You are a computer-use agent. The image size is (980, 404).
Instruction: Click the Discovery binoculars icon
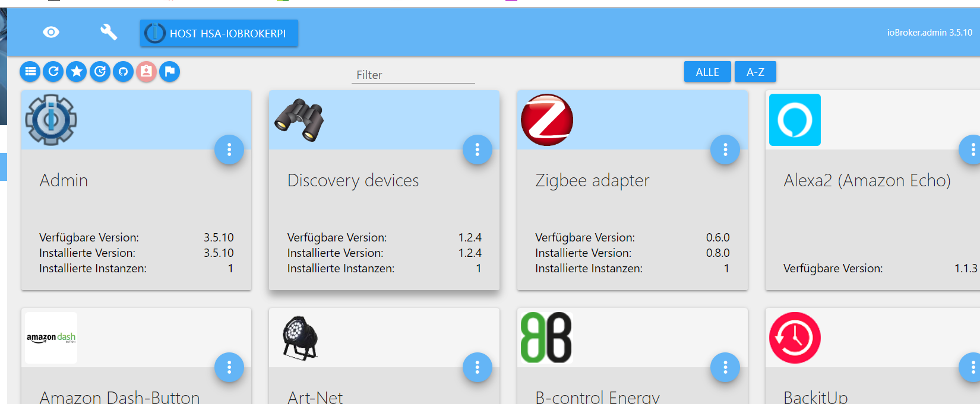tap(299, 120)
